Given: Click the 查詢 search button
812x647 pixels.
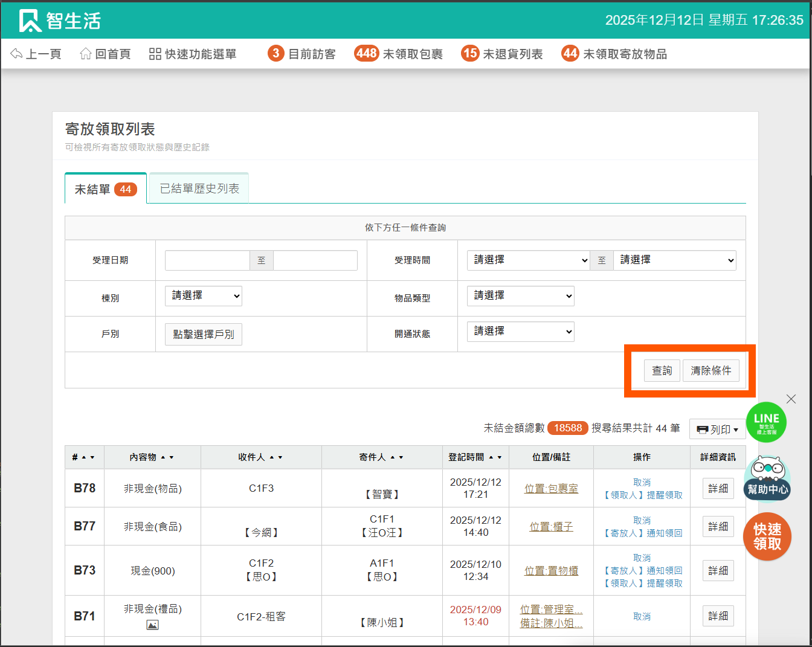Looking at the screenshot, I should [662, 370].
